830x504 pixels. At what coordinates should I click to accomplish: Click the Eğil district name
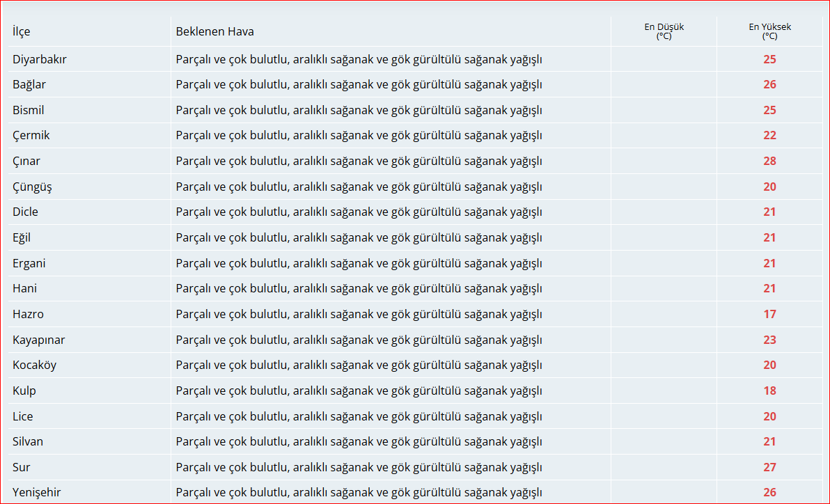tap(22, 237)
